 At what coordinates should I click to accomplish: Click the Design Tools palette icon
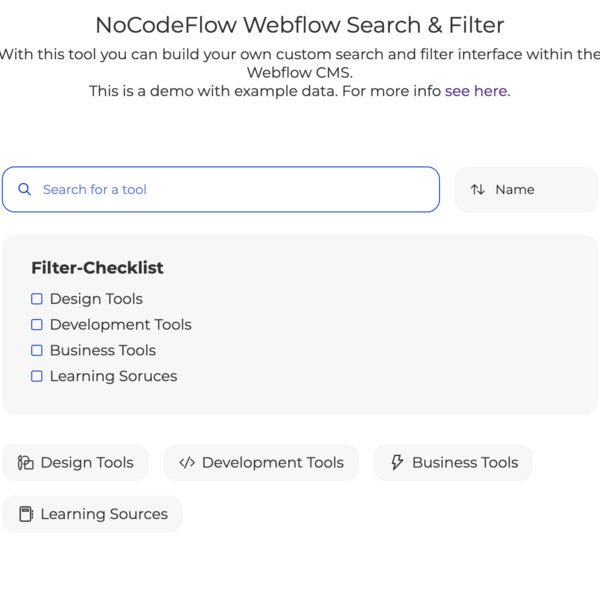[x=25, y=462]
